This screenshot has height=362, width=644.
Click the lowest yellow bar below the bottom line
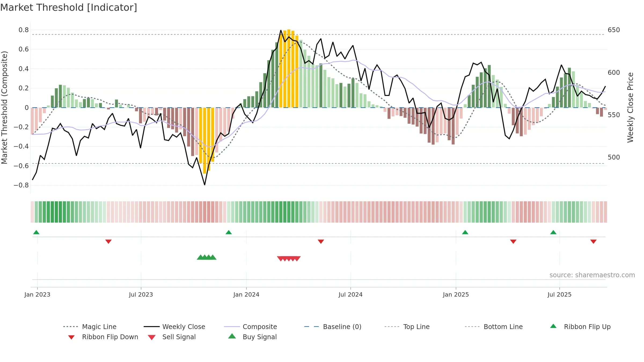tap(204, 141)
